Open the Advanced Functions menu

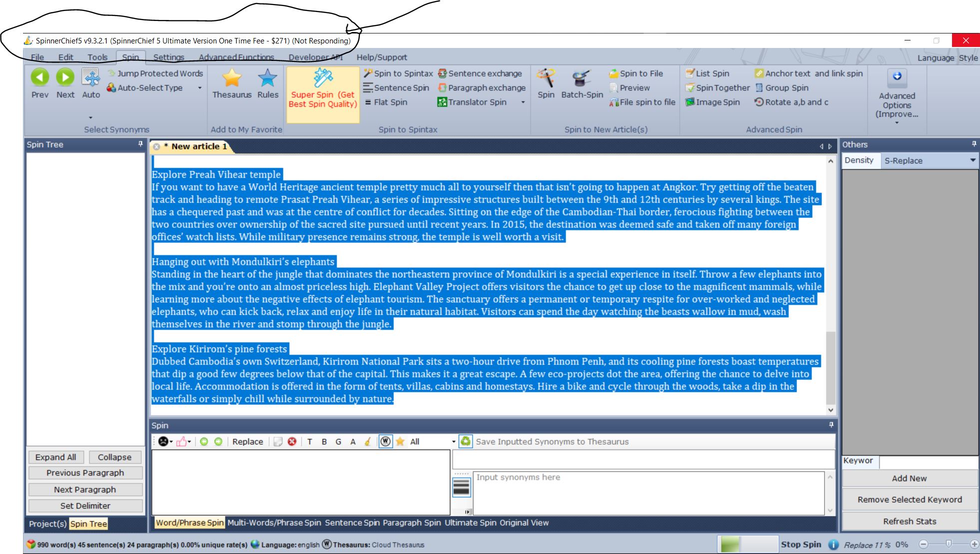point(236,57)
